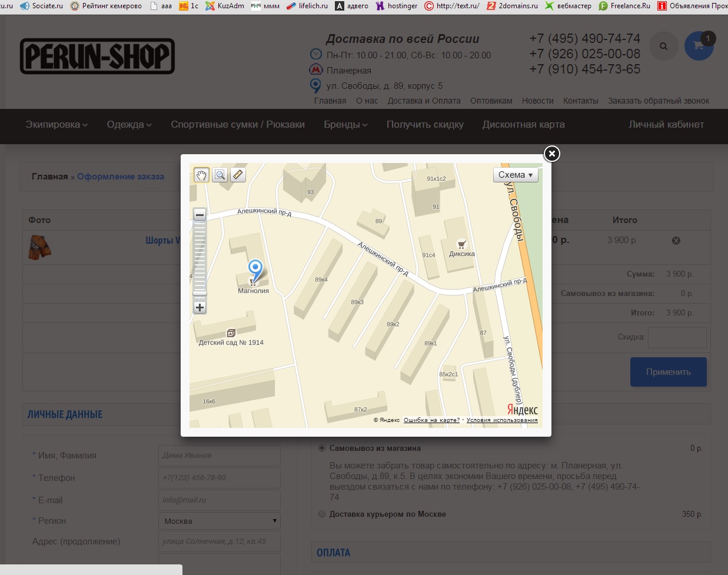This screenshot has height=575, width=728.
Task: Open the Регион dropdown showing Москва
Action: tap(219, 521)
